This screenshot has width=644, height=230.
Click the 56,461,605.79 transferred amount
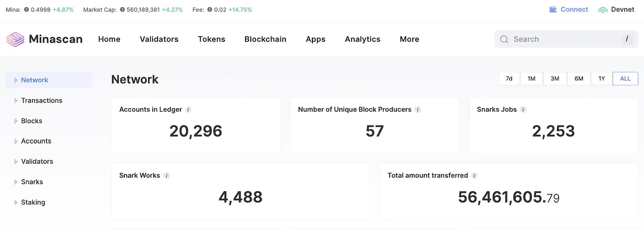coord(509,197)
